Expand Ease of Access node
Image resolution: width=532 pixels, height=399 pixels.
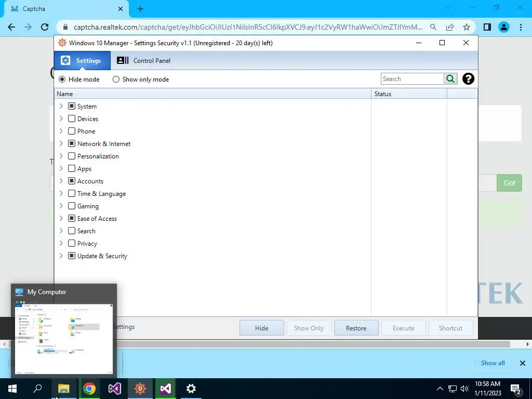[x=61, y=218]
